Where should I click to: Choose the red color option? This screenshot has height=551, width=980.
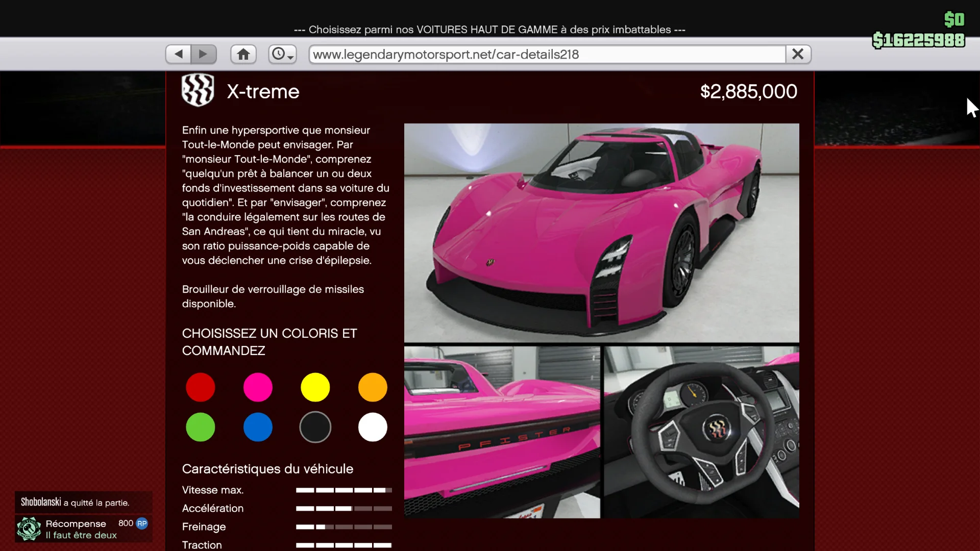200,388
